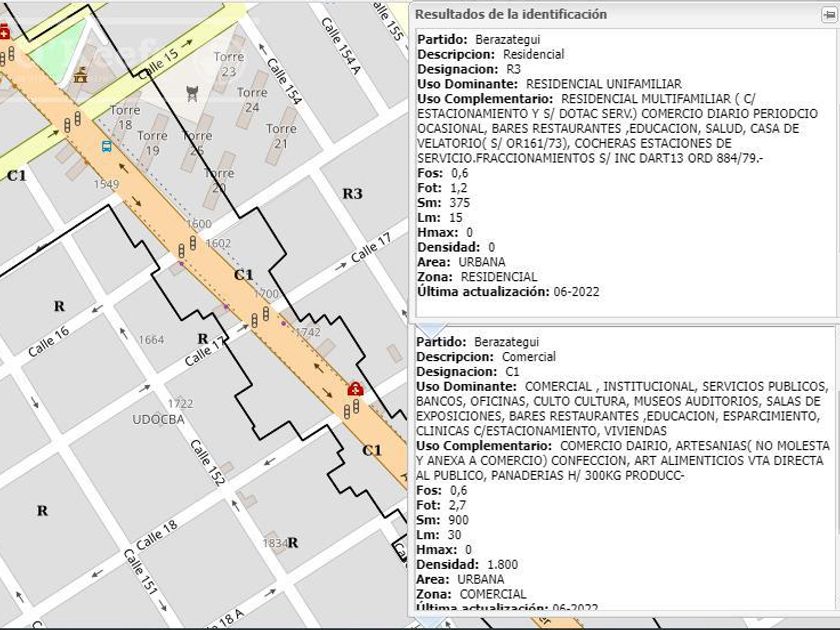840x630 pixels.
Task: Click the pin icon in identification results header
Action: (x=829, y=14)
